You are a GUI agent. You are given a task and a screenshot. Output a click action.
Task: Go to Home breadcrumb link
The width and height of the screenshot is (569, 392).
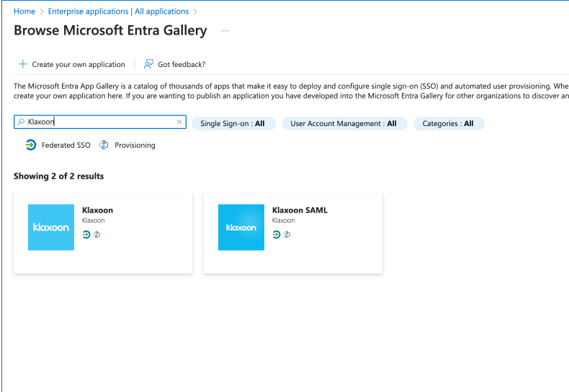coord(24,12)
